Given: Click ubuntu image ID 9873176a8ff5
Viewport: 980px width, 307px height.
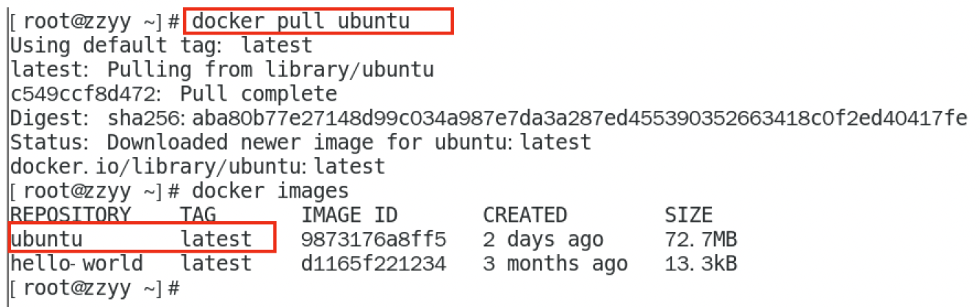Looking at the screenshot, I should point(373,239).
